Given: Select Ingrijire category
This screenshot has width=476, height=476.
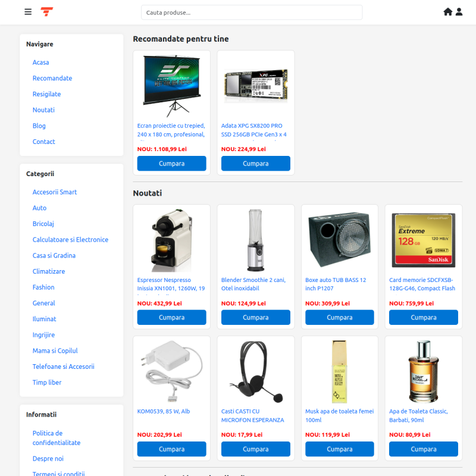Looking at the screenshot, I should (43, 335).
